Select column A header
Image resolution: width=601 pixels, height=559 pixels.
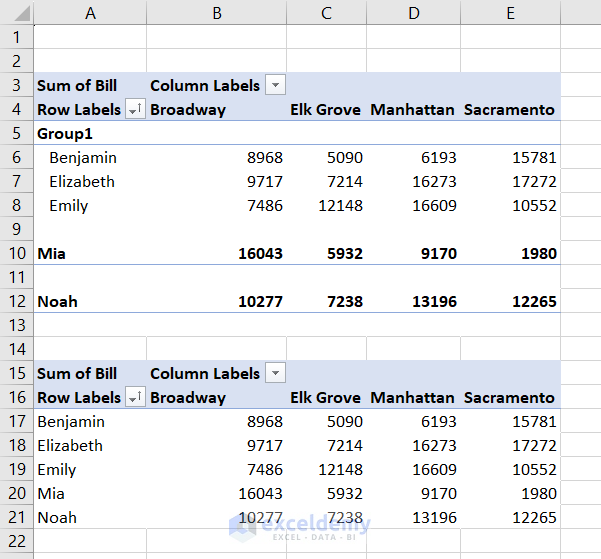[90, 13]
